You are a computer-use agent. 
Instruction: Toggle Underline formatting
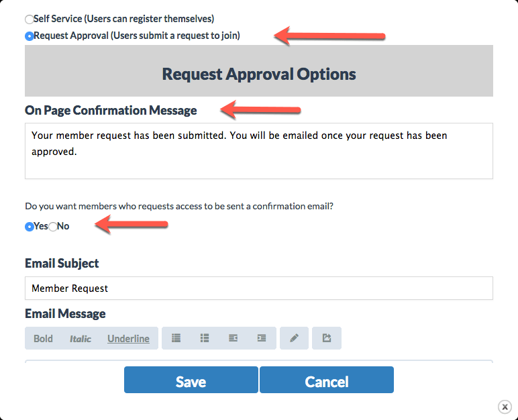(129, 338)
